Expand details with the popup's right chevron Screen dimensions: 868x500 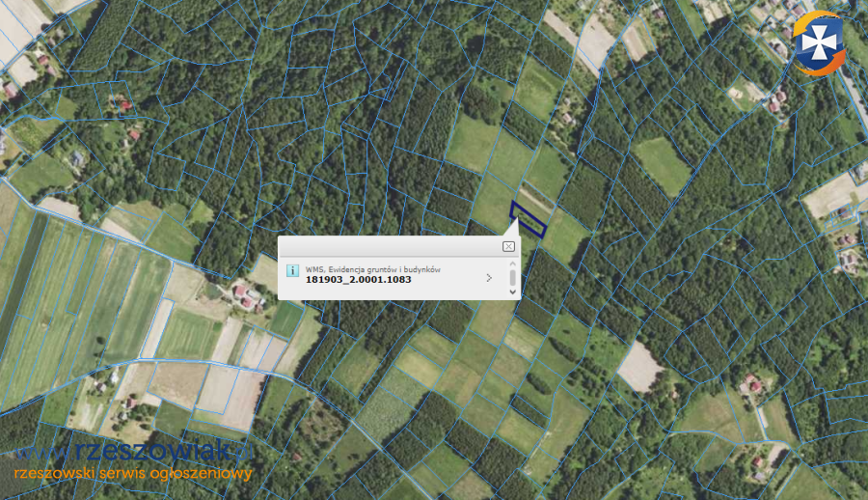489,278
